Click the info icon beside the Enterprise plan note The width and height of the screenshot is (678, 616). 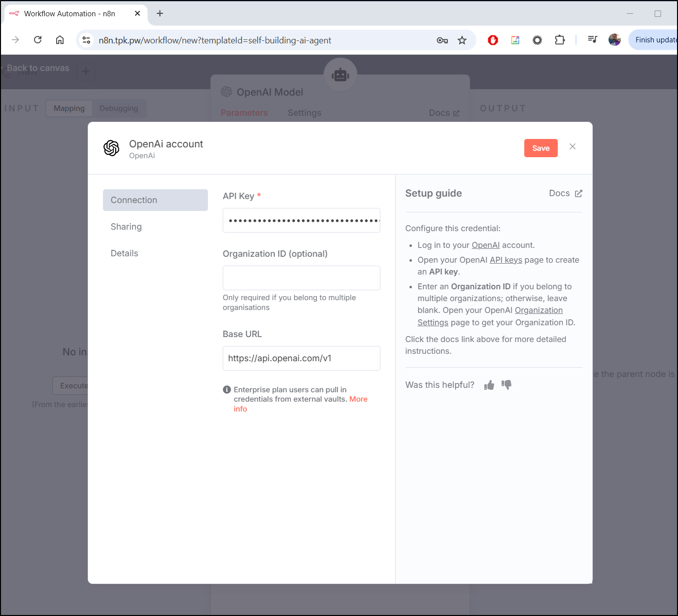click(x=227, y=390)
